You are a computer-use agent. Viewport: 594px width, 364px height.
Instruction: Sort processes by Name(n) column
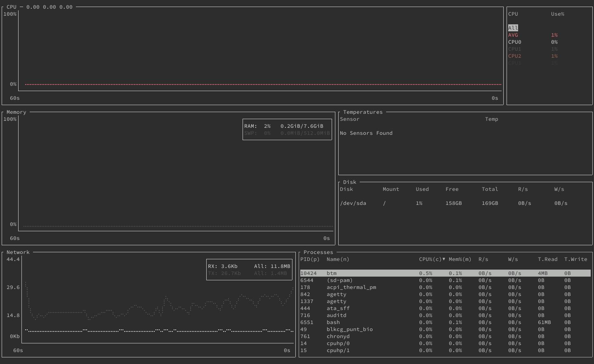tap(337, 259)
